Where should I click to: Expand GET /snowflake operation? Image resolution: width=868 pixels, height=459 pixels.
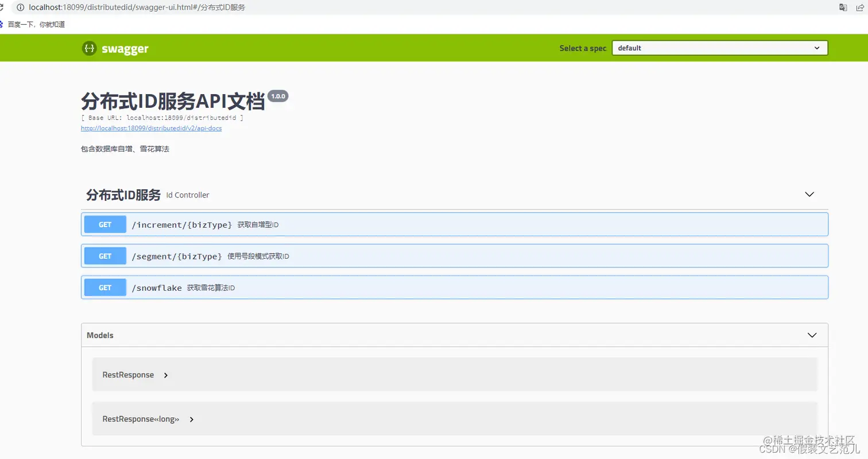[455, 287]
